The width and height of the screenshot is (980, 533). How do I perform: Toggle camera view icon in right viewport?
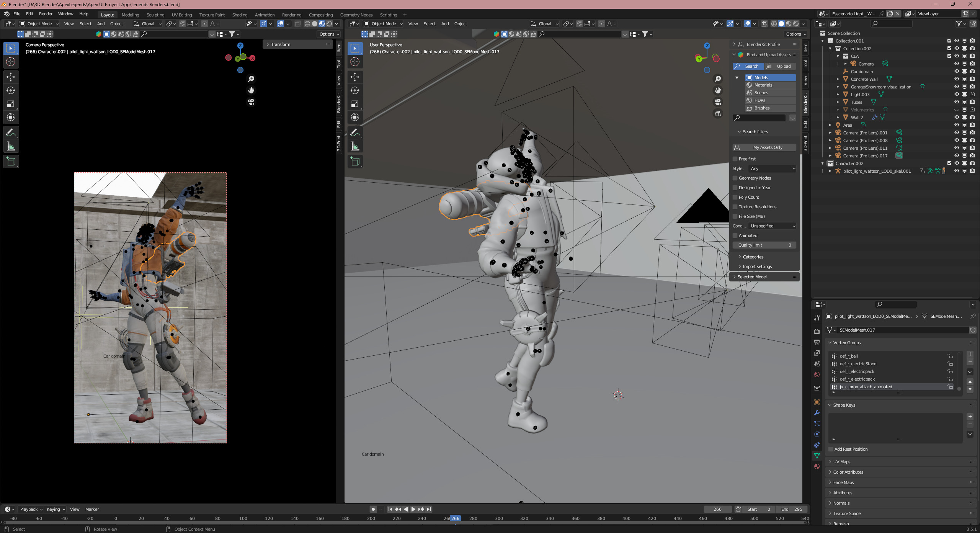point(718,102)
